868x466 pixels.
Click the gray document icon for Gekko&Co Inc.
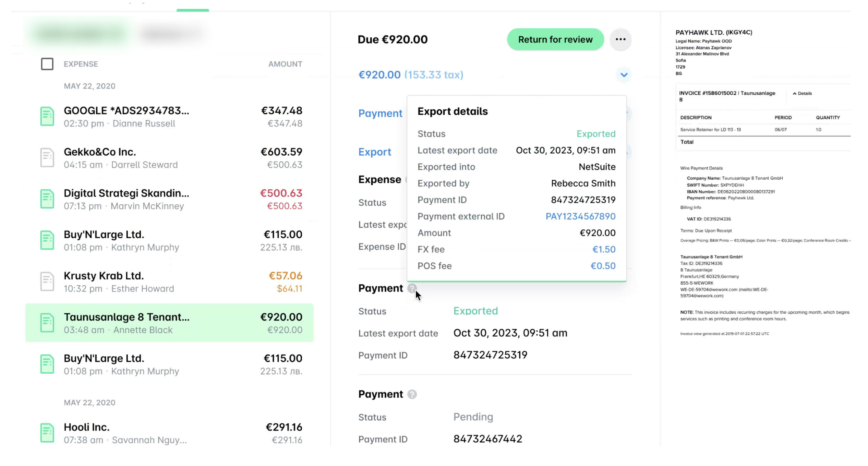[x=47, y=157]
